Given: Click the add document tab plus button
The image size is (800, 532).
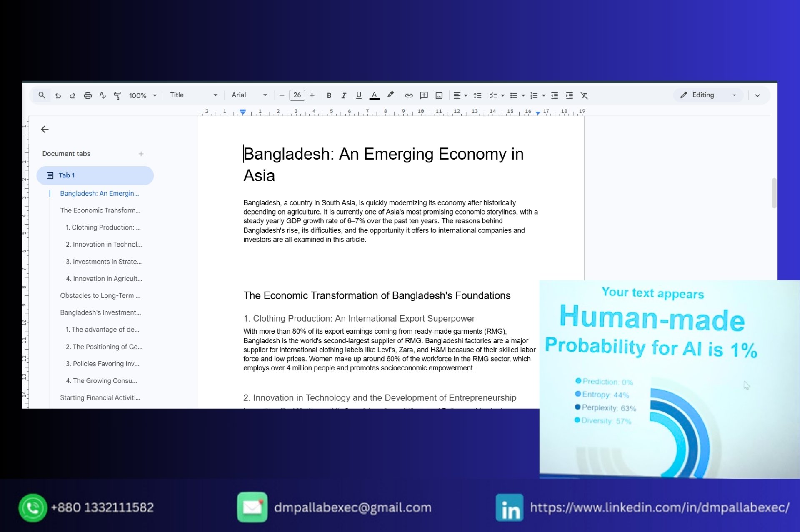Looking at the screenshot, I should 141,154.
